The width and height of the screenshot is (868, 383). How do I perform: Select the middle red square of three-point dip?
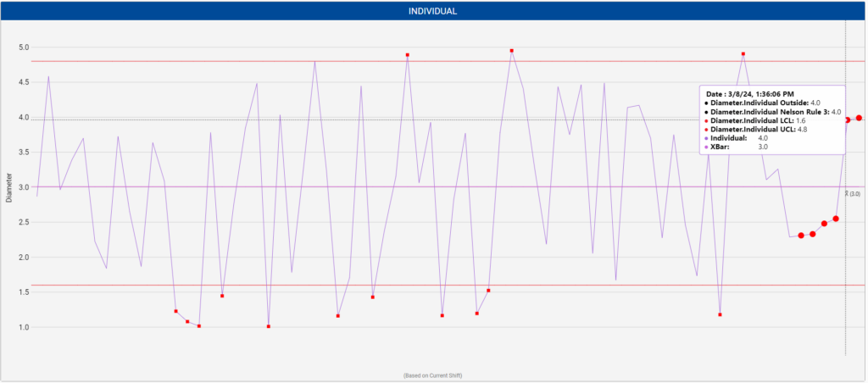click(x=187, y=321)
